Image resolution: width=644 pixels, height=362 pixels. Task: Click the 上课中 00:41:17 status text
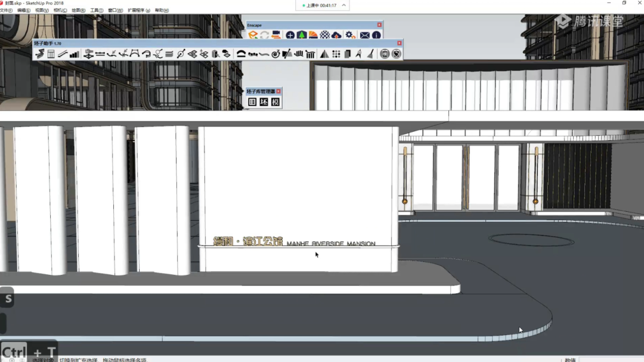point(321,5)
